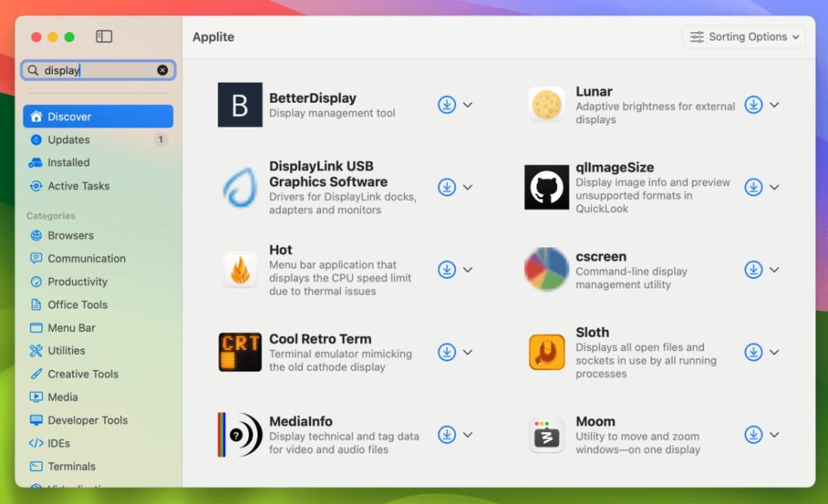Click the Lunar moon app icon
Image resolution: width=828 pixels, height=504 pixels.
click(x=546, y=104)
